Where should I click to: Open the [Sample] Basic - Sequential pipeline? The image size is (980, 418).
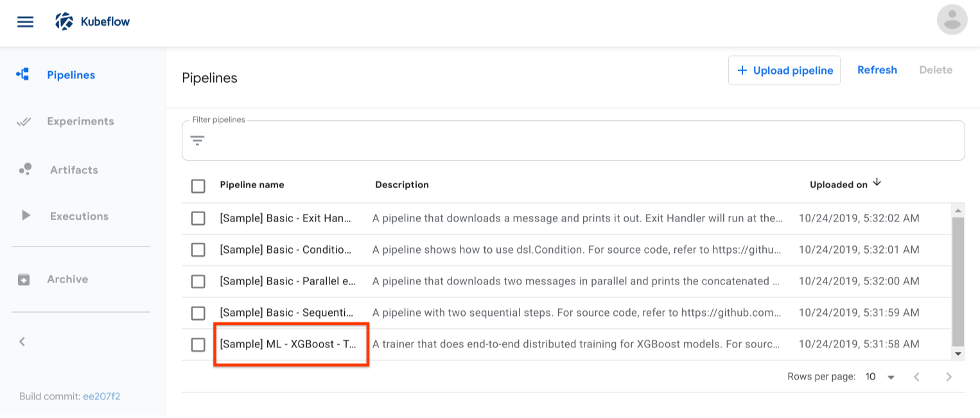coord(286,313)
